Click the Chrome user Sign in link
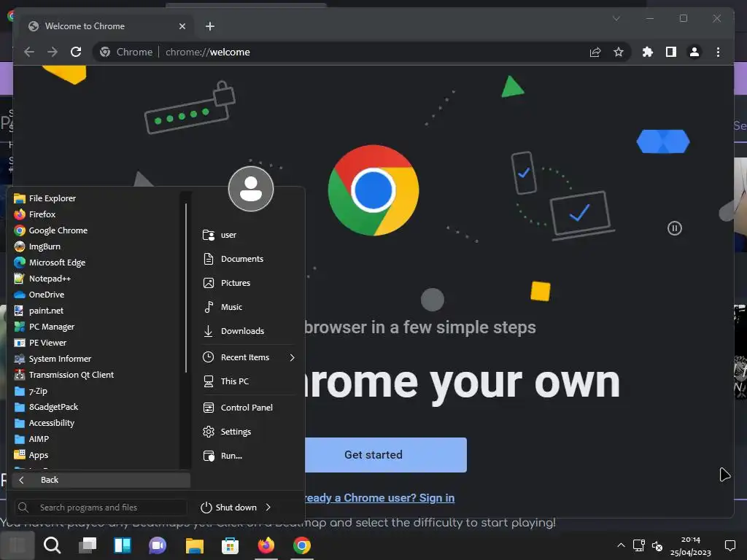This screenshot has height=560, width=747. click(379, 498)
